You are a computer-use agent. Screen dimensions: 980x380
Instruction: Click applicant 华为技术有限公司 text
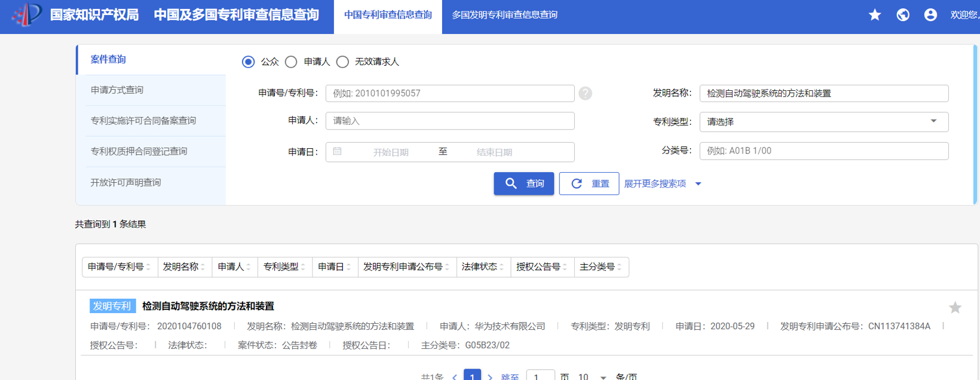[x=510, y=326]
